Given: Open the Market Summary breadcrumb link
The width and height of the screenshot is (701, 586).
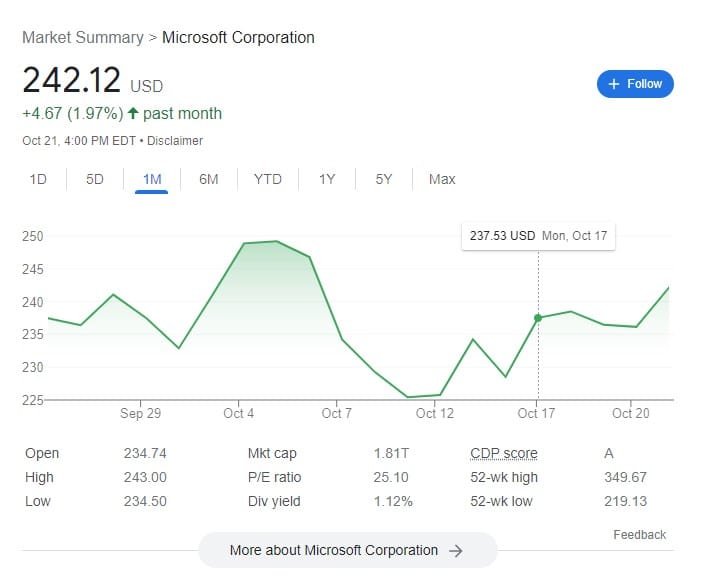Looking at the screenshot, I should click(82, 38).
